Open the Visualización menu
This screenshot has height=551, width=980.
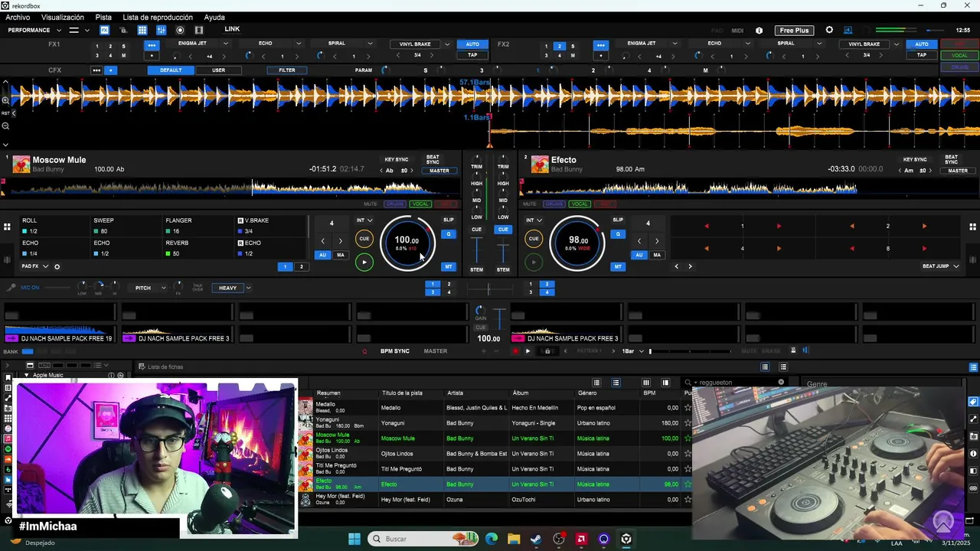[x=63, y=17]
